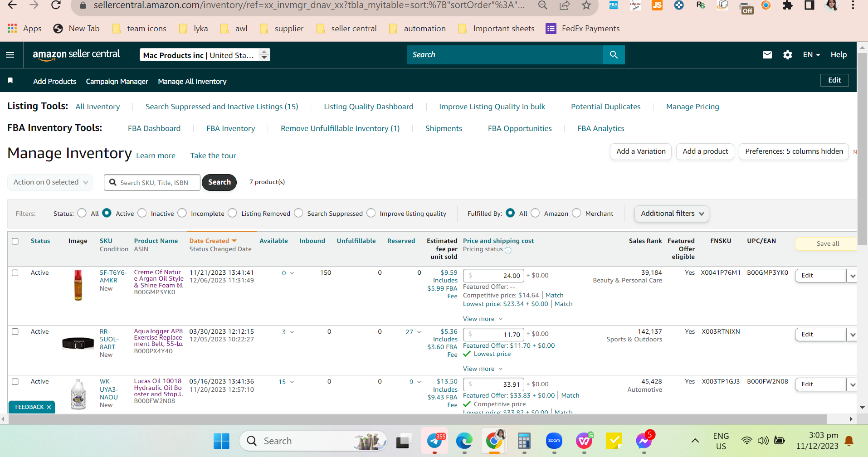
Task: Open Windows Start menu
Action: point(221,441)
